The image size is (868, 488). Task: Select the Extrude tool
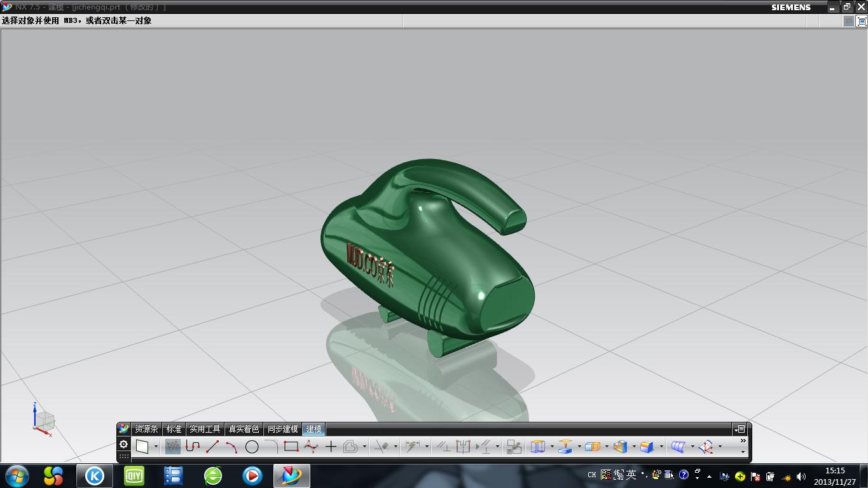click(538, 447)
